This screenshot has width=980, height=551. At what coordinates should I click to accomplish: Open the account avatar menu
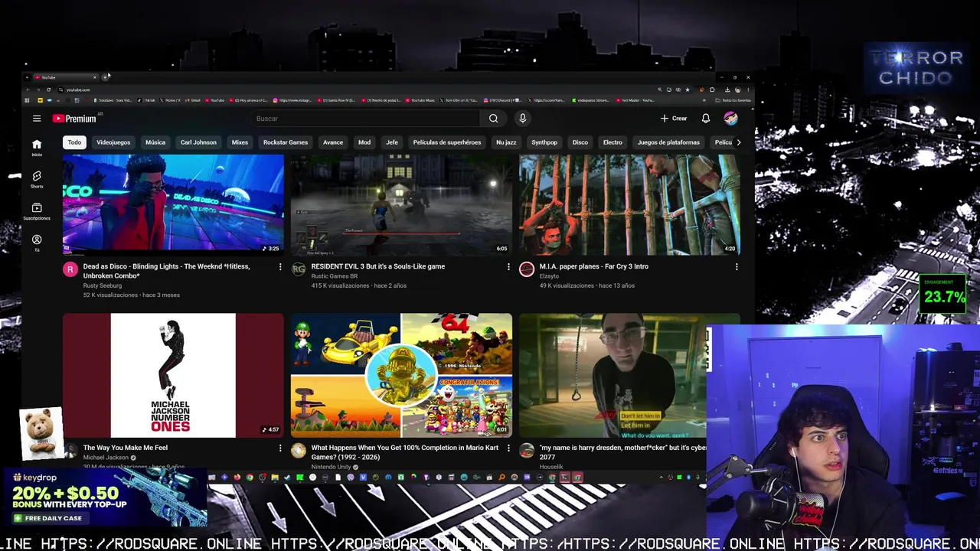(731, 119)
